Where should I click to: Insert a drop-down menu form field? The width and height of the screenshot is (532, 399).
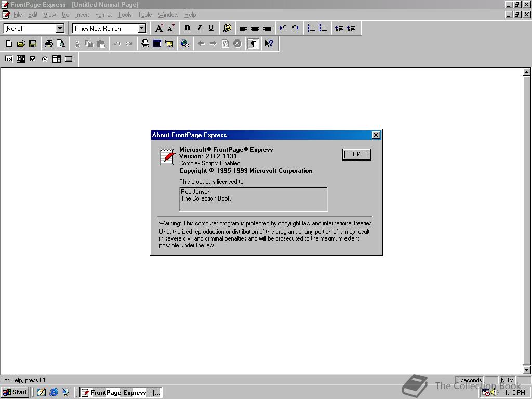[57, 59]
